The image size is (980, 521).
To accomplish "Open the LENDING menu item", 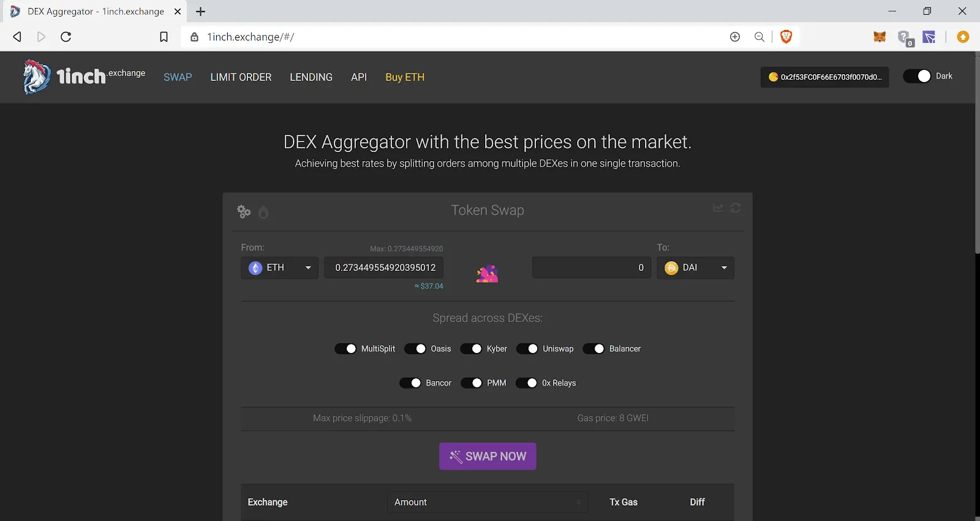I will coord(311,77).
